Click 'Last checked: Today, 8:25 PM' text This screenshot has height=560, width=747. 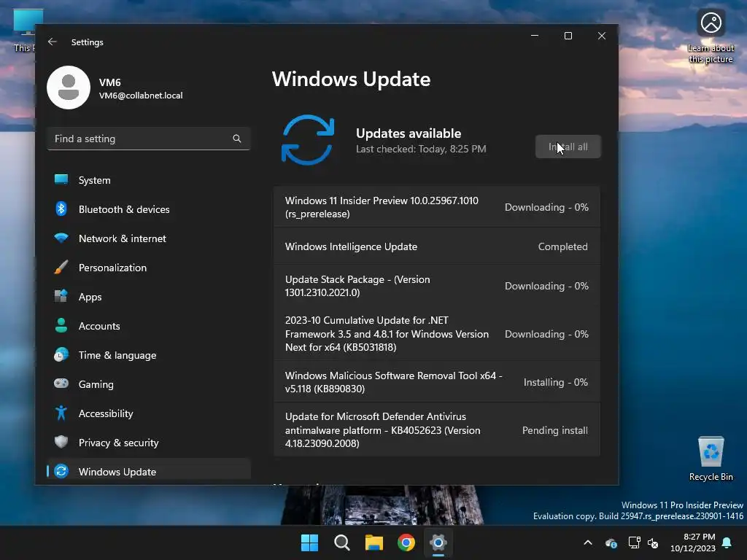(421, 149)
